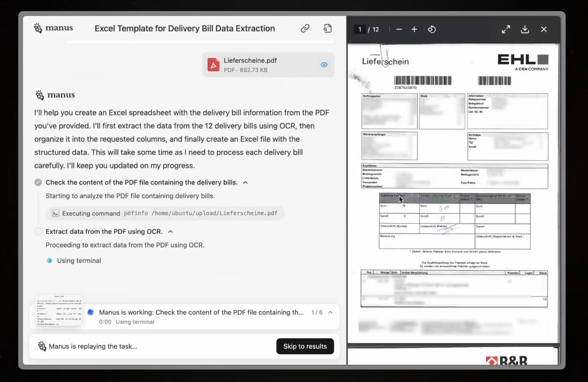Expand the task progress 1/6 chevron
Image resolution: width=588 pixels, height=382 pixels.
click(x=330, y=312)
